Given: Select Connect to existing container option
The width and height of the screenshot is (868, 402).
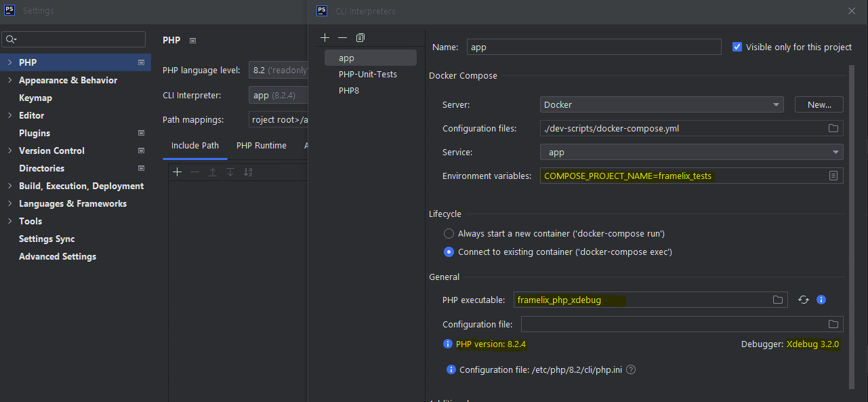Looking at the screenshot, I should [449, 252].
